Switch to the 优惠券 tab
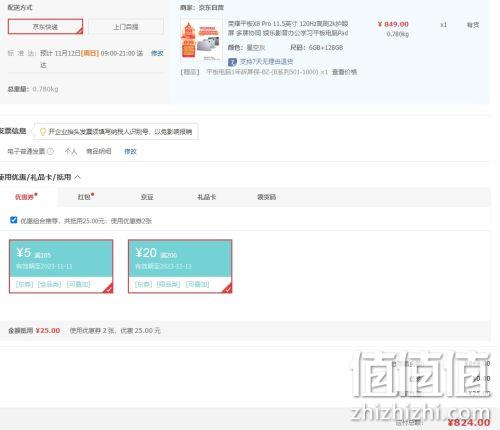The width and height of the screenshot is (500, 430). pyautogui.click(x=26, y=197)
